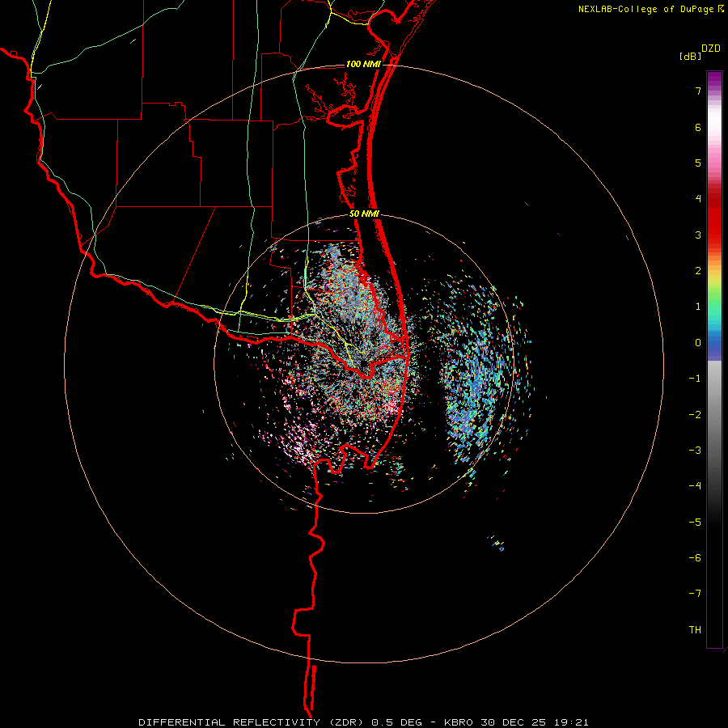The width and height of the screenshot is (728, 728).
Task: Click the 50 NMI range ring label
Action: pos(364,214)
